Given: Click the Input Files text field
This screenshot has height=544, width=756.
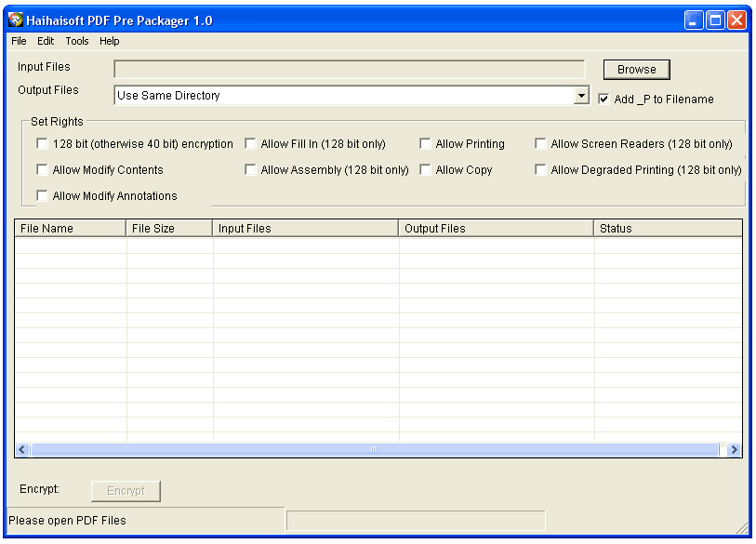Looking at the screenshot, I should coord(350,69).
